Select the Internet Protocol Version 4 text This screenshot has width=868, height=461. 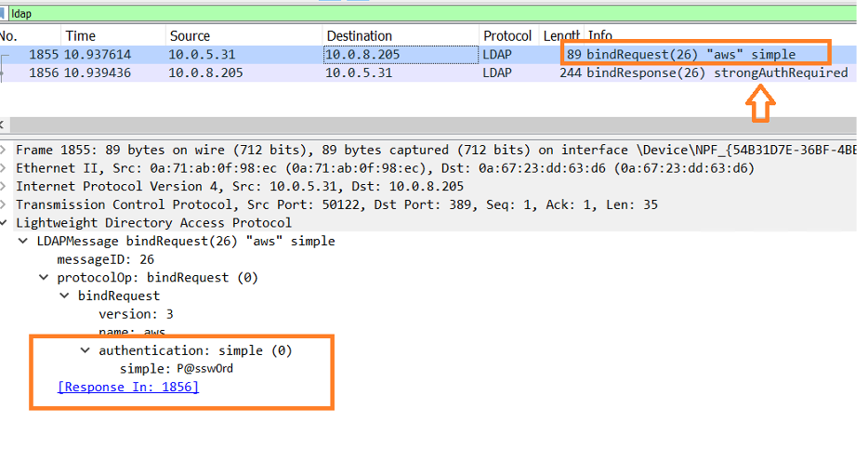[240, 187]
